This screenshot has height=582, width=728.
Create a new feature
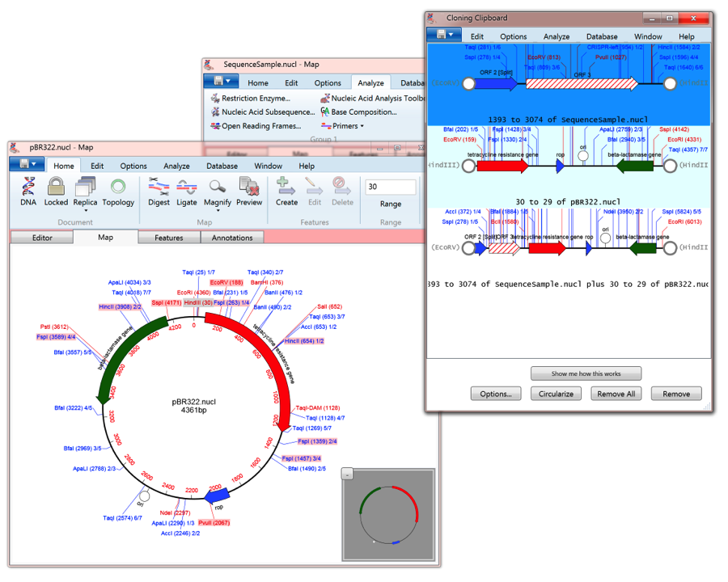click(x=286, y=192)
